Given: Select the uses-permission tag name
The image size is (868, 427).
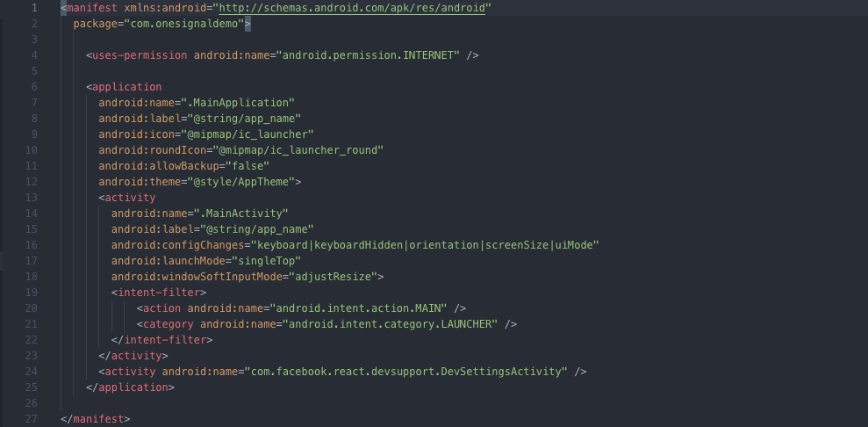Looking at the screenshot, I should point(140,55).
